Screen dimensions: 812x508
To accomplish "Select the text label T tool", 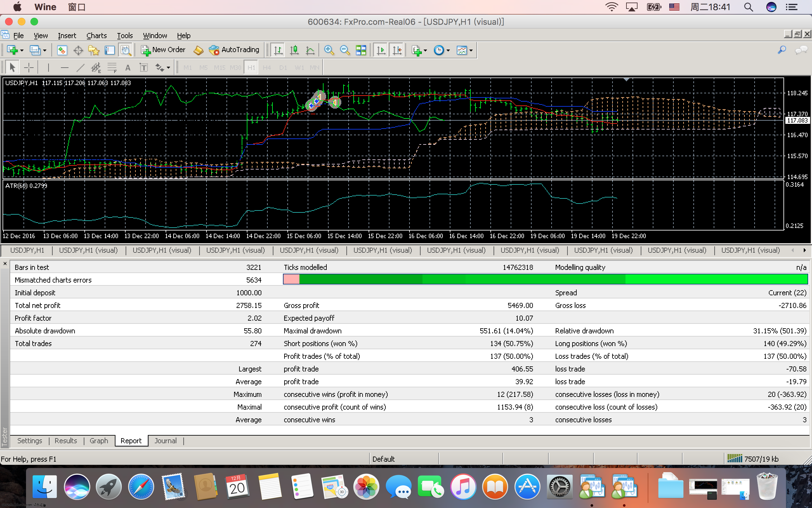I will point(144,68).
